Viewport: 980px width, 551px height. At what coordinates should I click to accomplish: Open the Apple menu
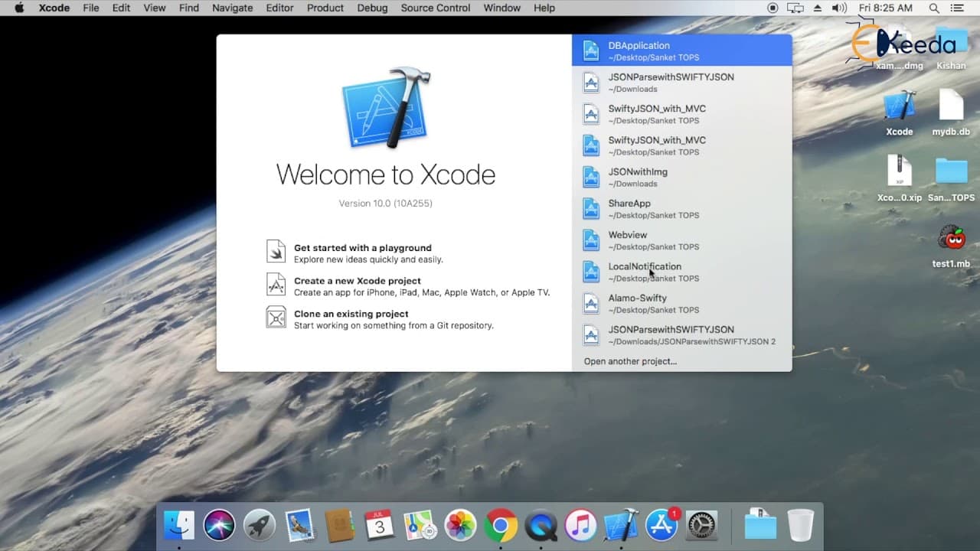coord(19,8)
